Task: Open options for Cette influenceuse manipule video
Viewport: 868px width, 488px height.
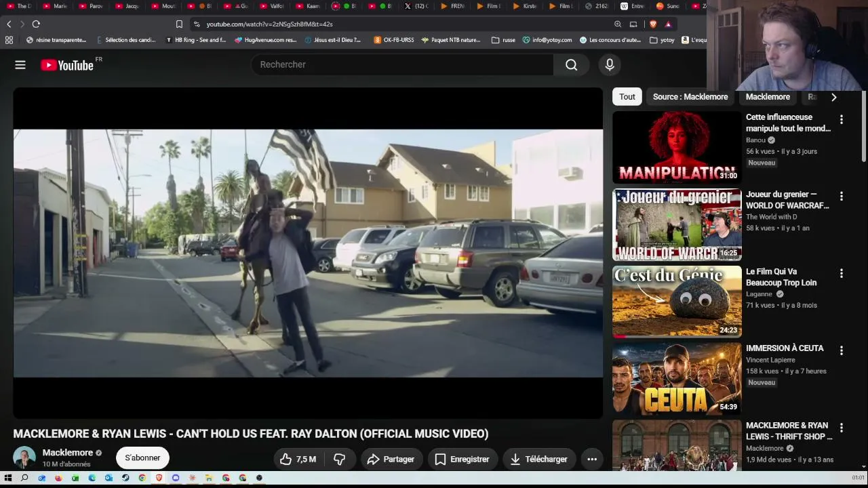Action: (842, 119)
